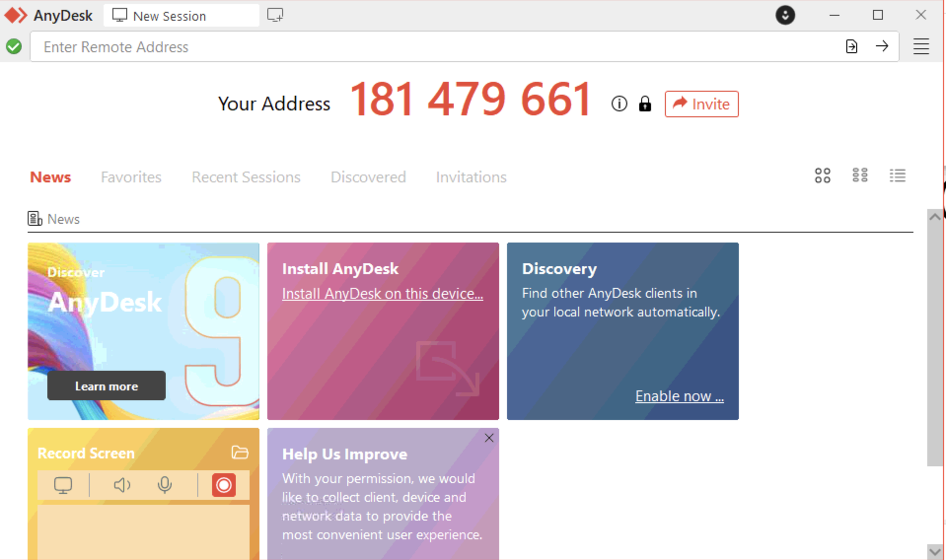
Task: Start recording with the red record button
Action: pos(223,485)
